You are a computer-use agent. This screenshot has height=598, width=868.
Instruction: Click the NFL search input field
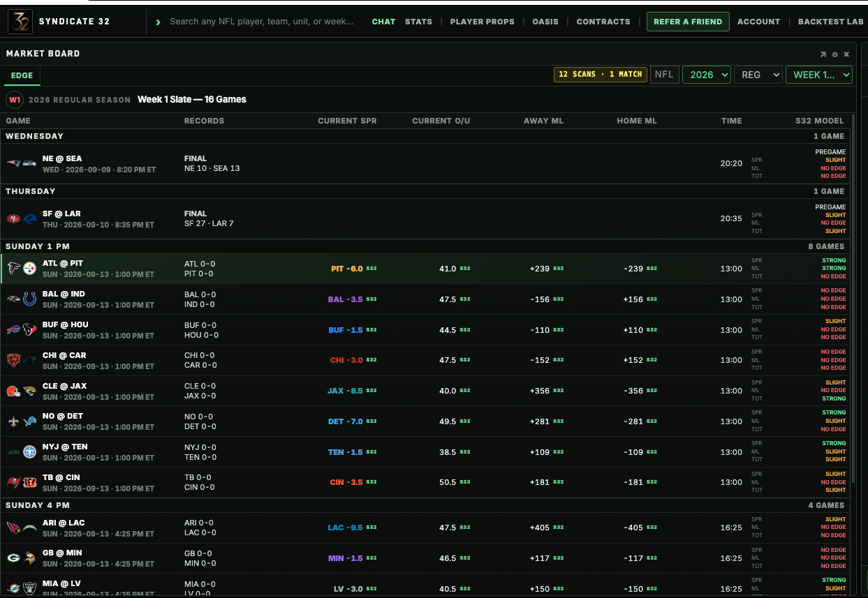pyautogui.click(x=262, y=22)
